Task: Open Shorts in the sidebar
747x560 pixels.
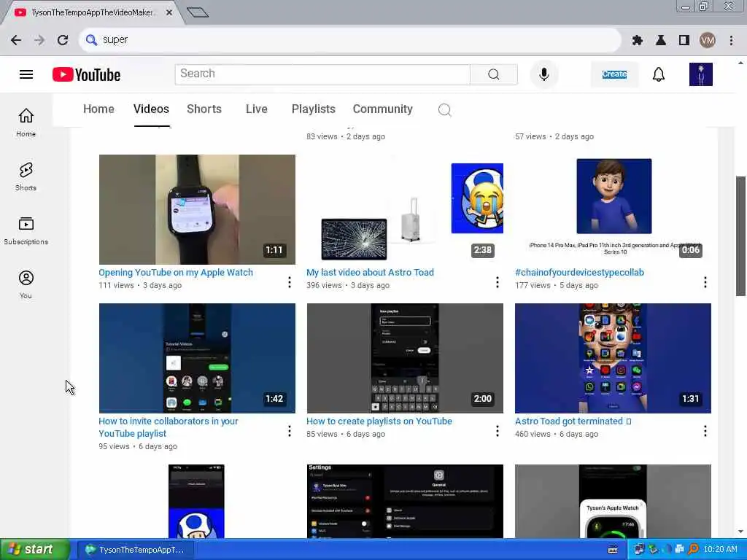Action: point(26,176)
